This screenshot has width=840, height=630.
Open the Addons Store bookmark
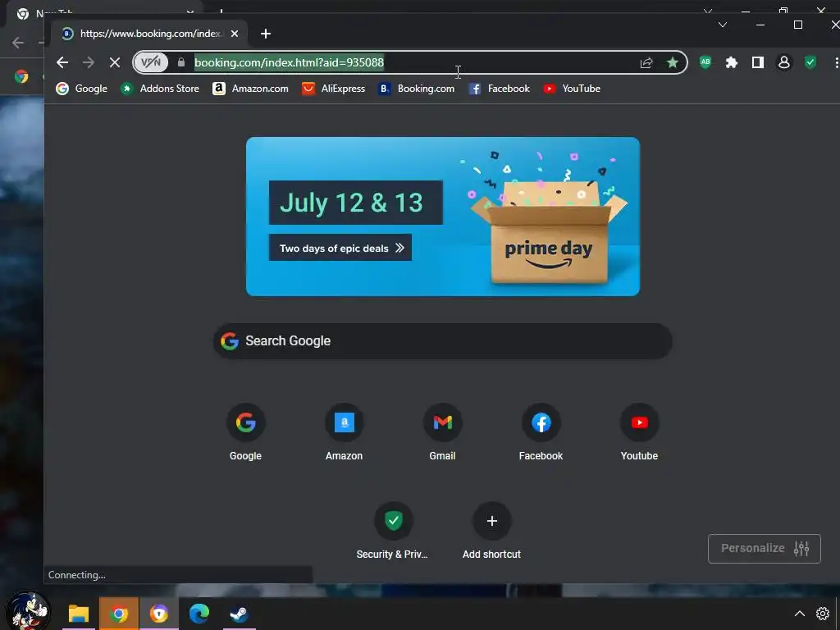pyautogui.click(x=160, y=89)
